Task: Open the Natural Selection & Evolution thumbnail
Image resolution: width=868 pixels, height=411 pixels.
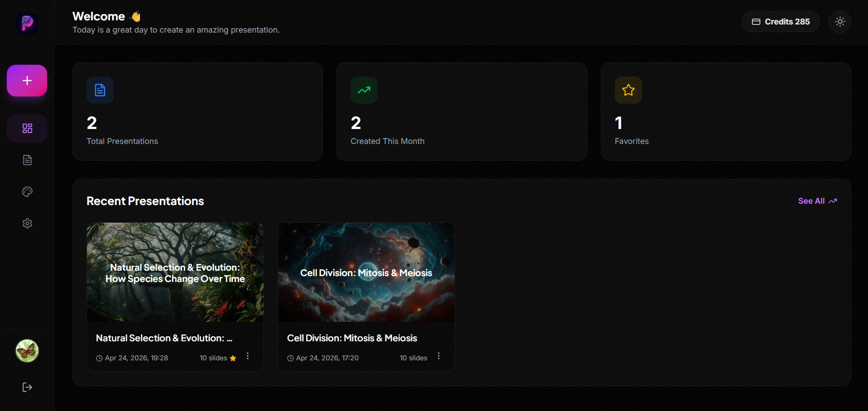Action: point(175,272)
